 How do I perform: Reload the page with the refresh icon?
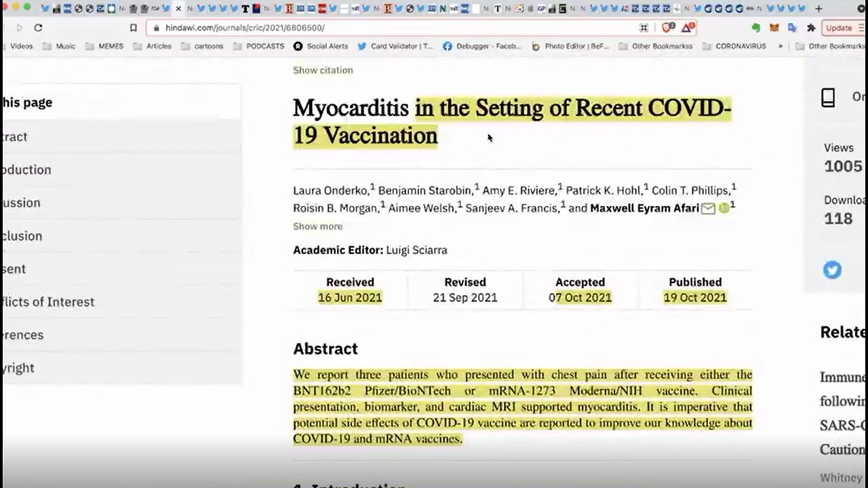click(x=38, y=28)
